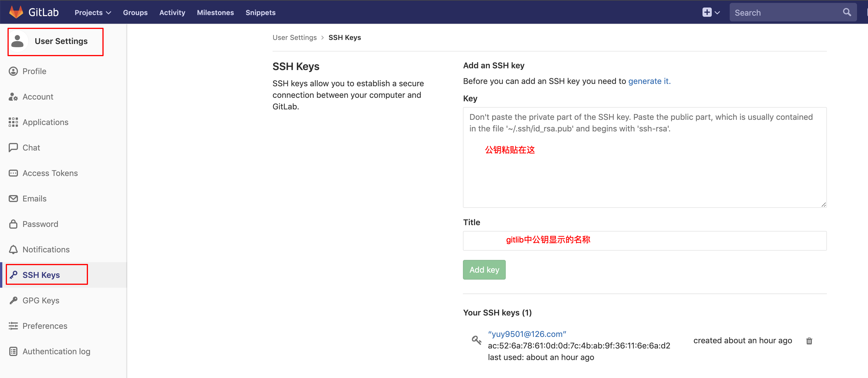Click the User Settings avatar icon

[18, 41]
